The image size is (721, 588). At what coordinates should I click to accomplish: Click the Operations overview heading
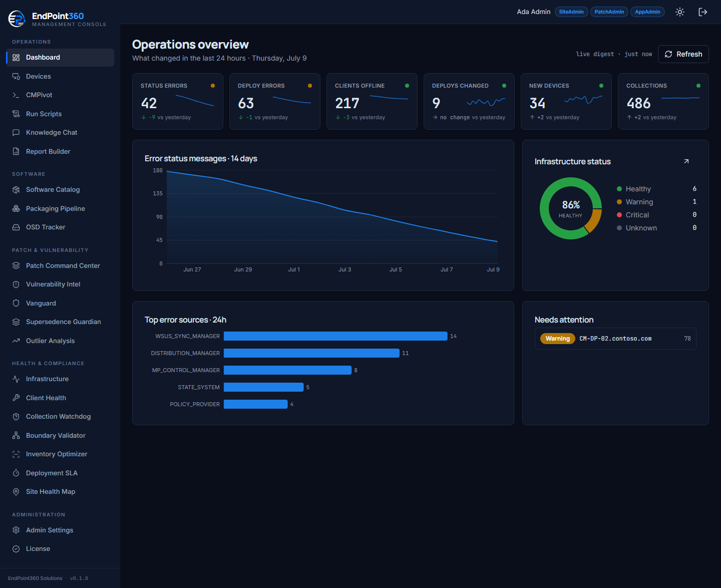click(190, 45)
